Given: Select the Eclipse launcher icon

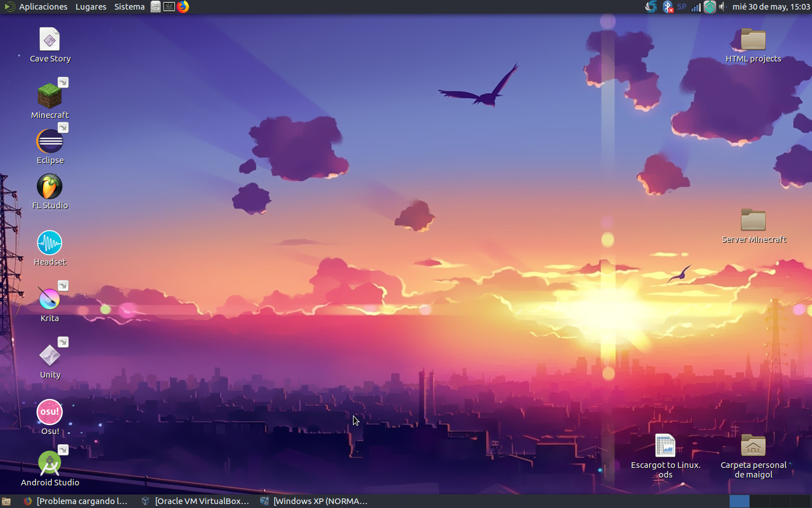Looking at the screenshot, I should [50, 142].
